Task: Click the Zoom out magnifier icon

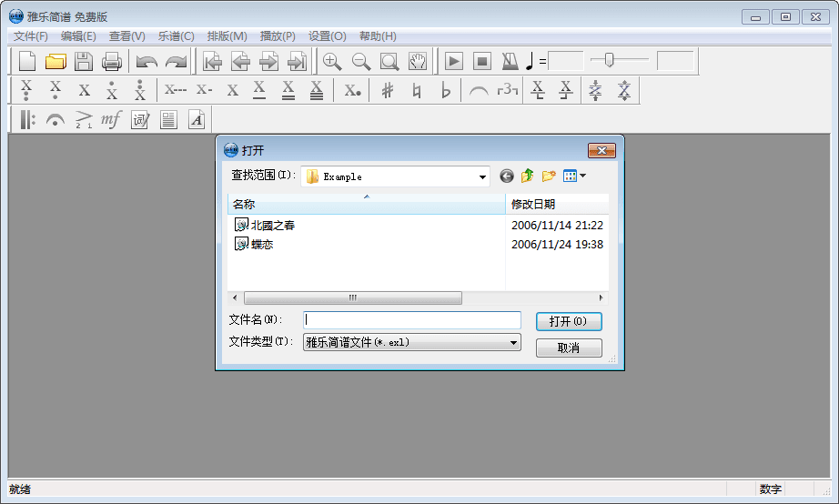Action: tap(361, 62)
